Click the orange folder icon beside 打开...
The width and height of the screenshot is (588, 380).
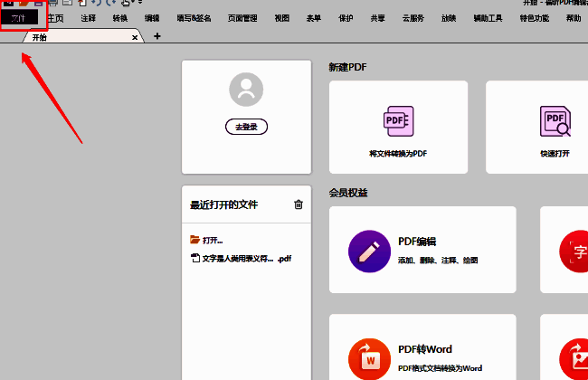coord(194,240)
